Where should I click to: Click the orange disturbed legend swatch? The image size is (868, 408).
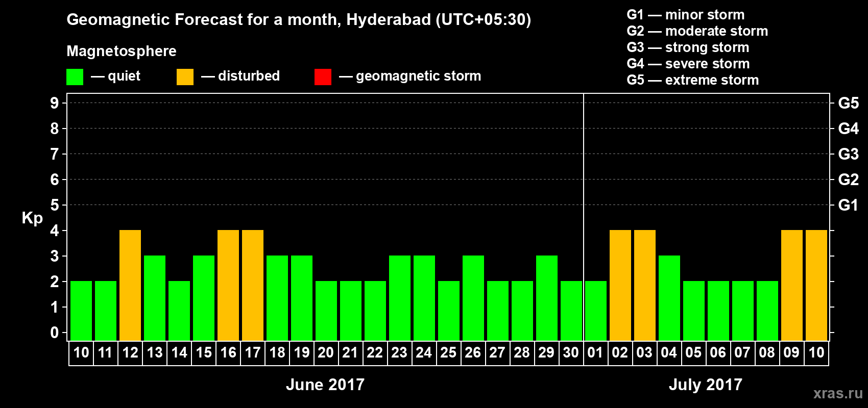coord(185,77)
